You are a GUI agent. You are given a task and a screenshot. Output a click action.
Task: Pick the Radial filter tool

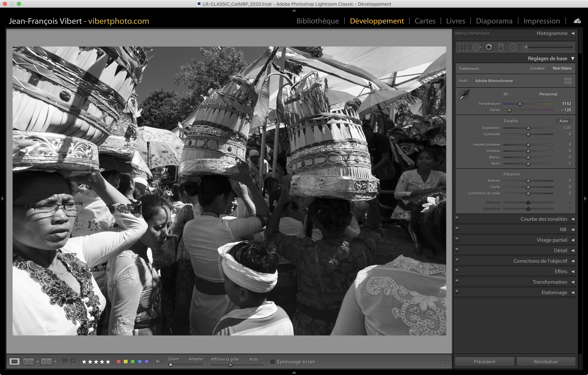click(x=513, y=47)
